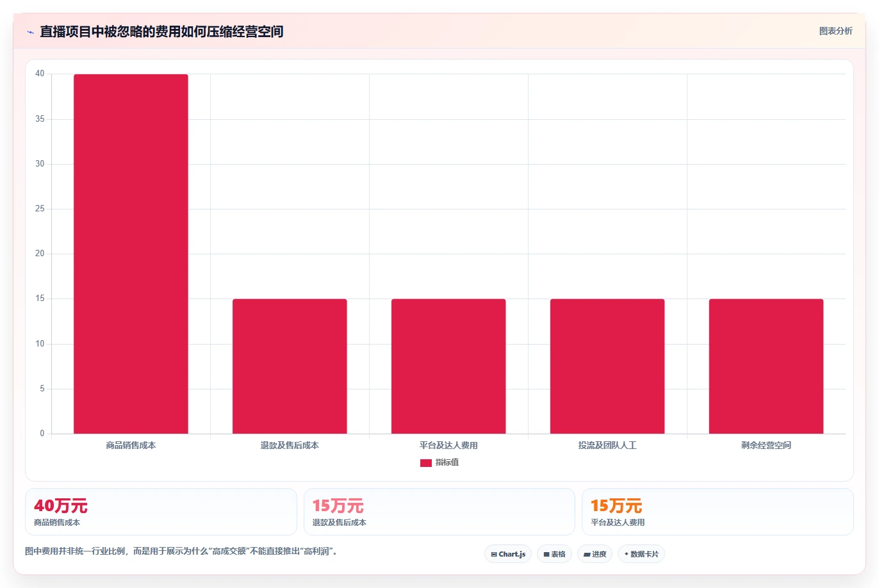Select the 剩余经营空间 bar in chart
879x588 pixels.
[x=766, y=366]
